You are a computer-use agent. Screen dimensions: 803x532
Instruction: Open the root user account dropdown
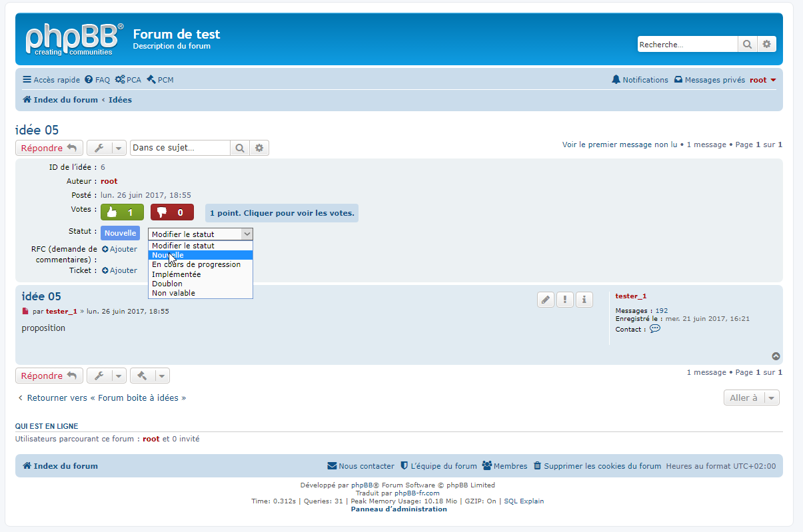click(762, 80)
